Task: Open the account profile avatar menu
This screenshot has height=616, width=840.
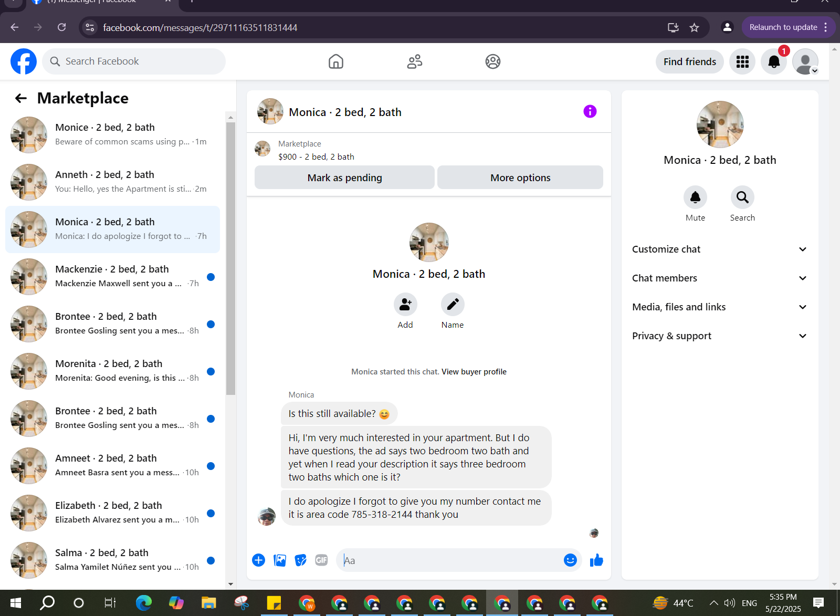Action: pos(805,61)
